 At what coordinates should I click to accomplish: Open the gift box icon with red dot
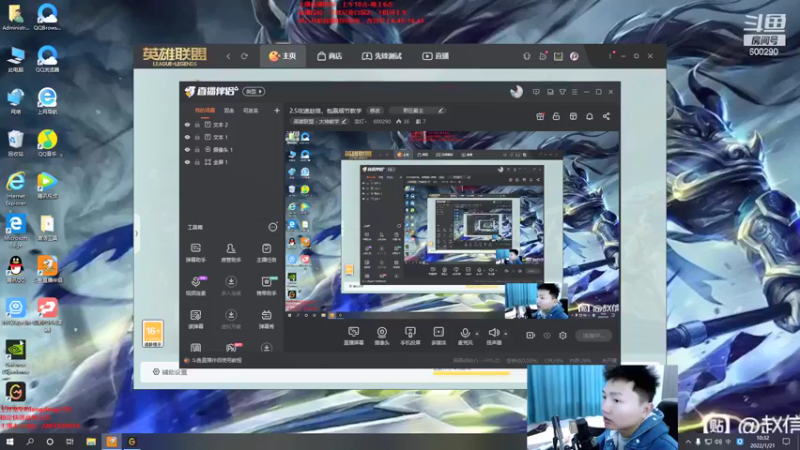[540, 116]
